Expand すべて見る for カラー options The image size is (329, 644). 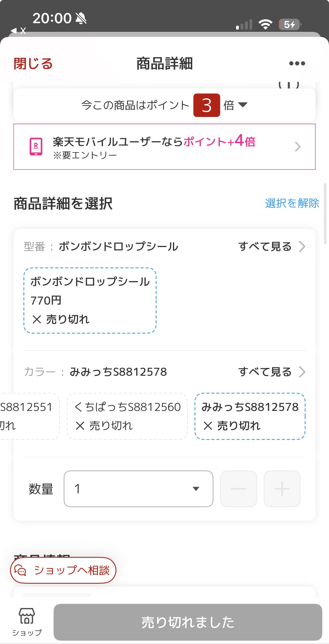(x=272, y=372)
